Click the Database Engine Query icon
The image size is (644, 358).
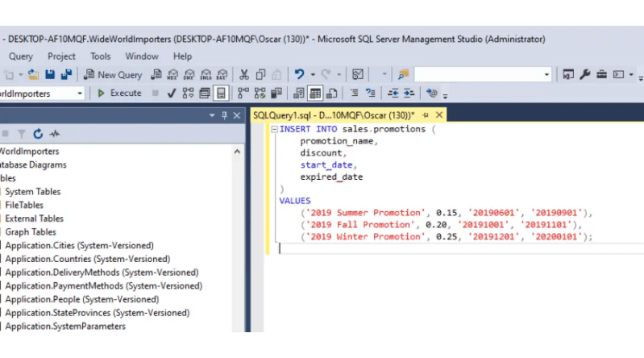pyautogui.click(x=156, y=75)
